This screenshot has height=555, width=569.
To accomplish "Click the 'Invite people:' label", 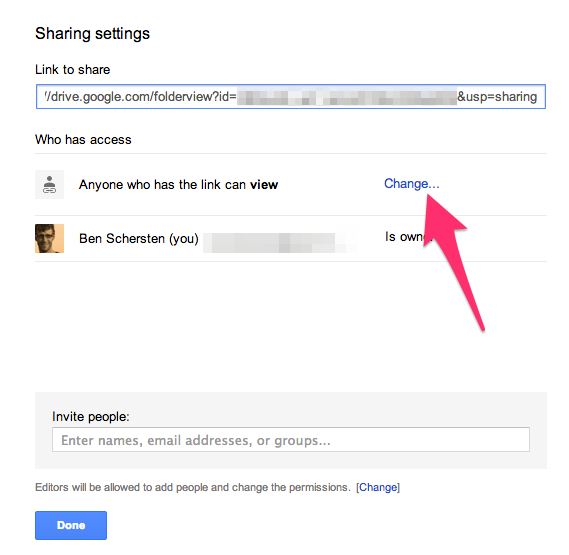I will [x=91, y=417].
